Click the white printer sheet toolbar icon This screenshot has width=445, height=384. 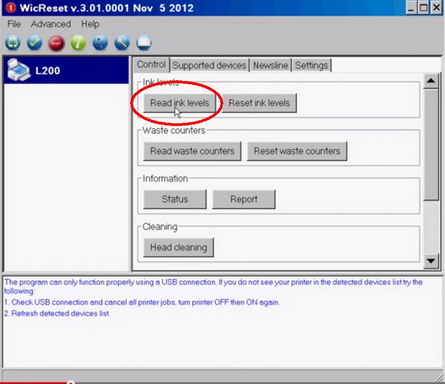click(144, 43)
